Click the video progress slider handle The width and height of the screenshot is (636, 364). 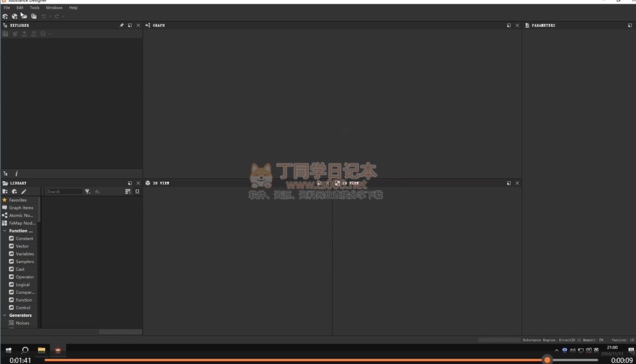coord(547,360)
